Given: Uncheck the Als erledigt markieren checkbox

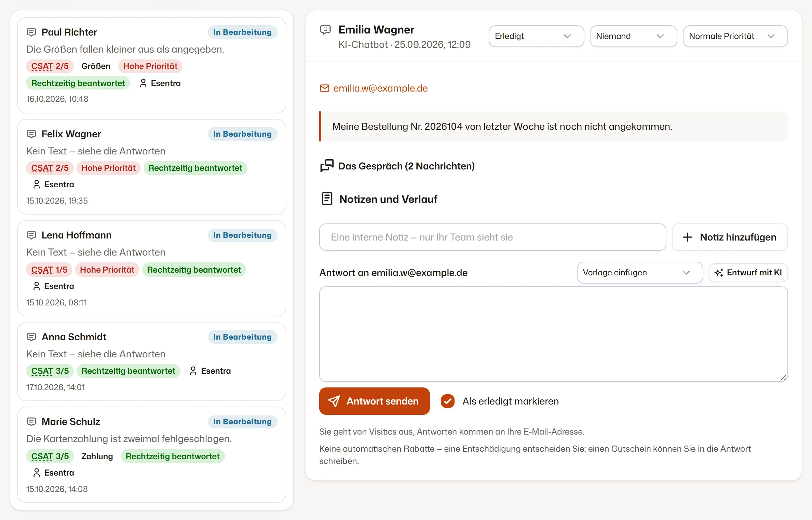Looking at the screenshot, I should 447,401.
